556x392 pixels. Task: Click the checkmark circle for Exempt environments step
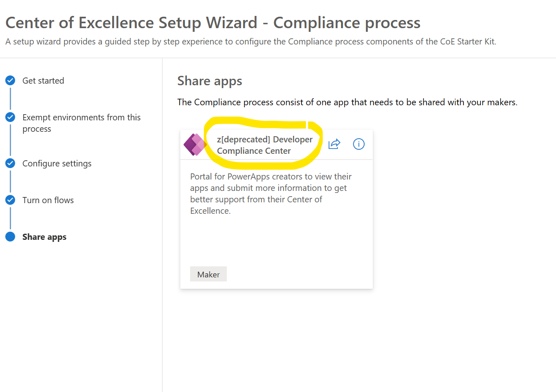tap(10, 117)
